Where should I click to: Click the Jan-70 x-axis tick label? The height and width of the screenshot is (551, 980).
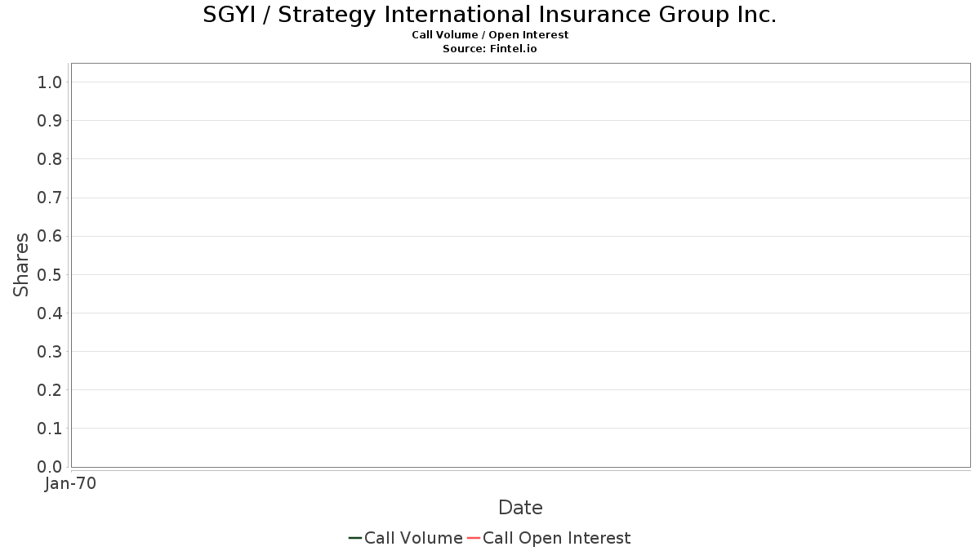(x=71, y=484)
